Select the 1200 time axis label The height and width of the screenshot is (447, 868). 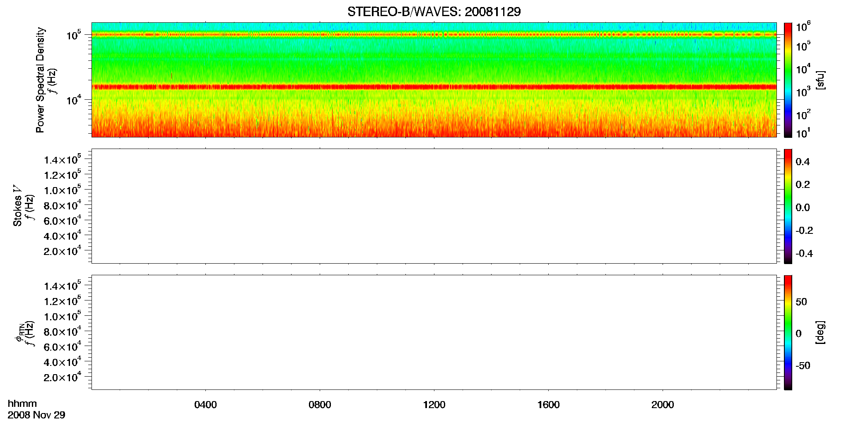434,405
